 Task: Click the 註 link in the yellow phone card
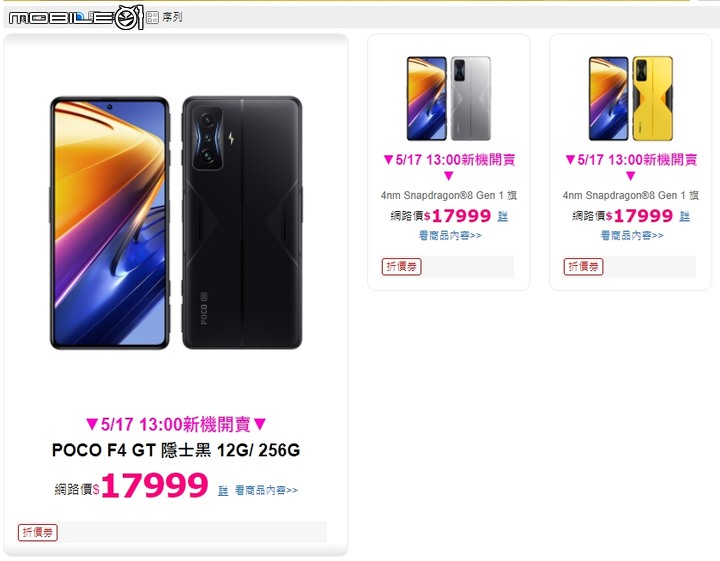(x=685, y=216)
